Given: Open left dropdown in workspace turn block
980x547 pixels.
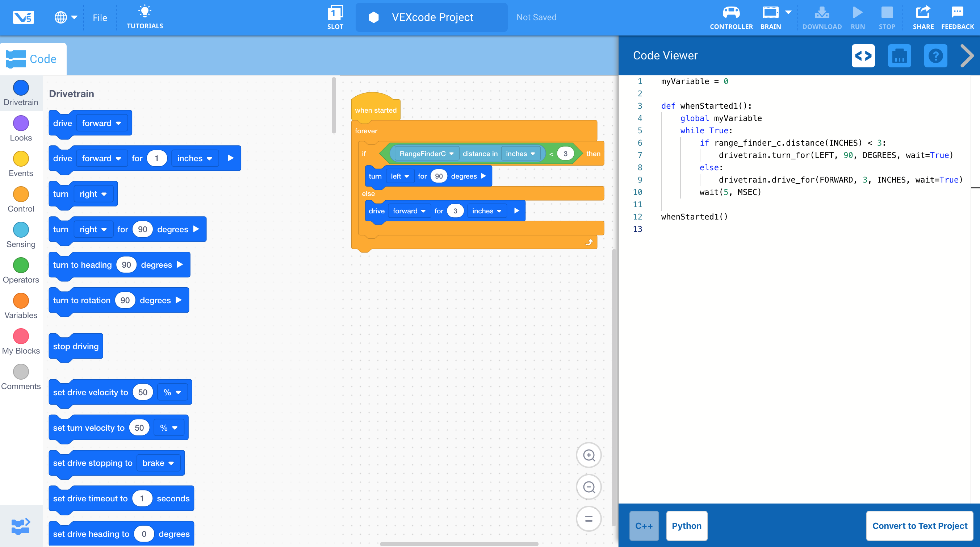Looking at the screenshot, I should tap(400, 176).
